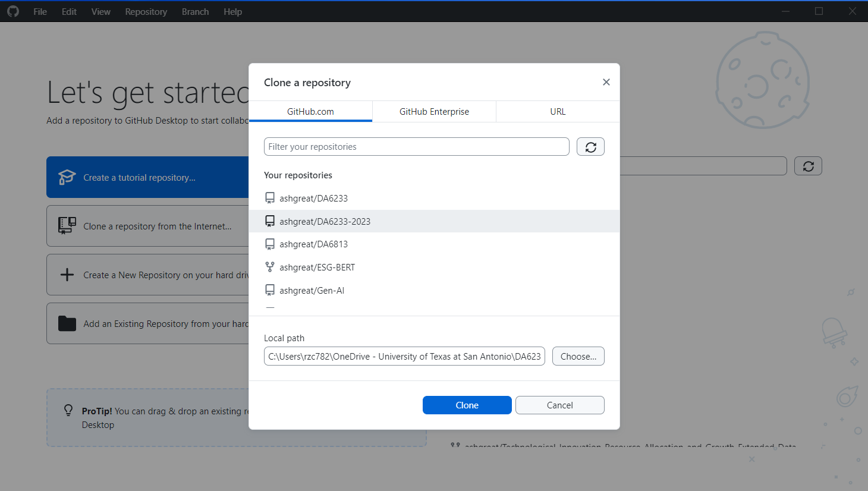The height and width of the screenshot is (491, 868).
Task: Select the GitHub.com tab
Action: click(x=310, y=112)
